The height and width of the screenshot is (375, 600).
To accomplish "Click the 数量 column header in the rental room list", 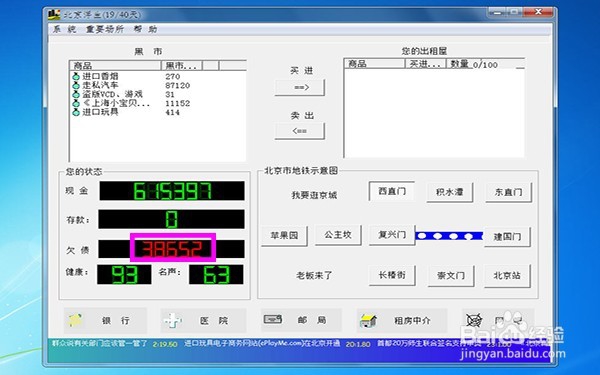I will 459,64.
